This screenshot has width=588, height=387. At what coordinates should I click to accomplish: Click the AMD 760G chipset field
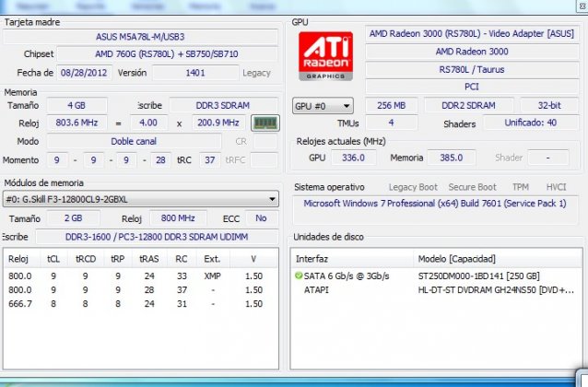(x=167, y=54)
